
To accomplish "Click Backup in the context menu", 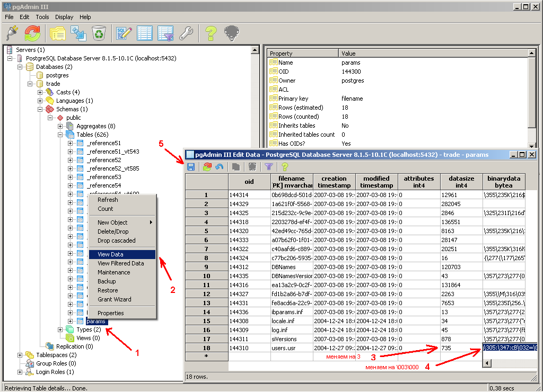I will point(122,281).
